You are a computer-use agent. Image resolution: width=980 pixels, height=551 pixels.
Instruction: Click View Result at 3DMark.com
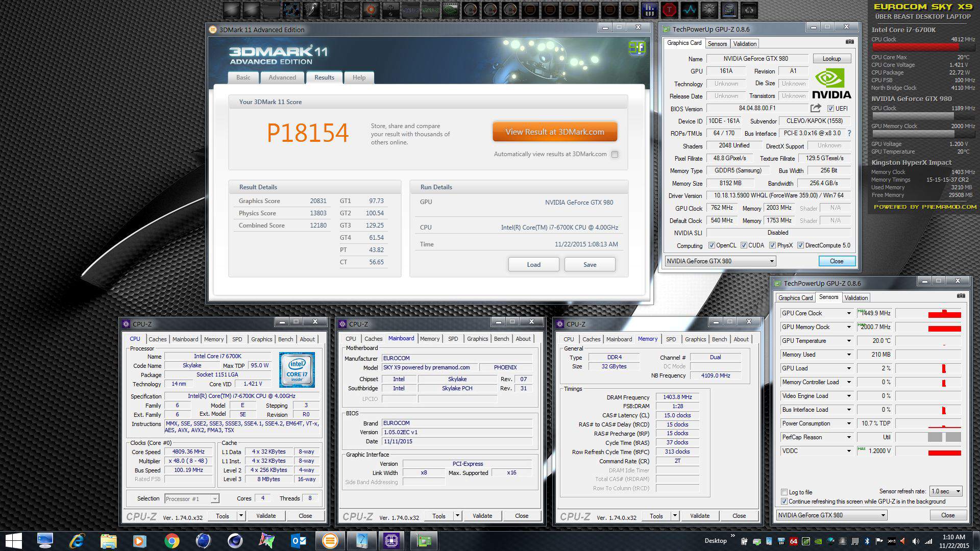(555, 132)
